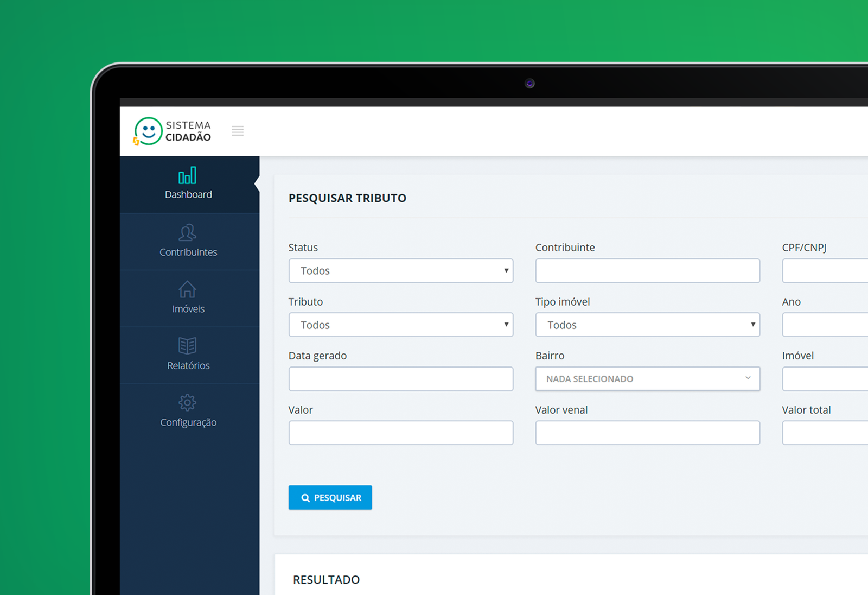
Task: Select the Valor venal input field
Action: tap(647, 433)
